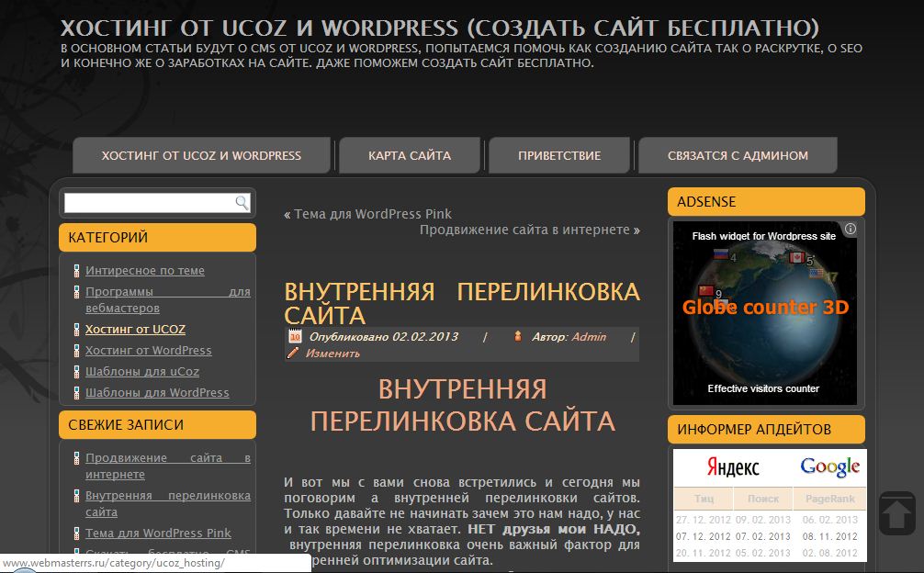Open the Карта сайта menu tab
The height and width of the screenshot is (573, 924).
click(x=410, y=155)
